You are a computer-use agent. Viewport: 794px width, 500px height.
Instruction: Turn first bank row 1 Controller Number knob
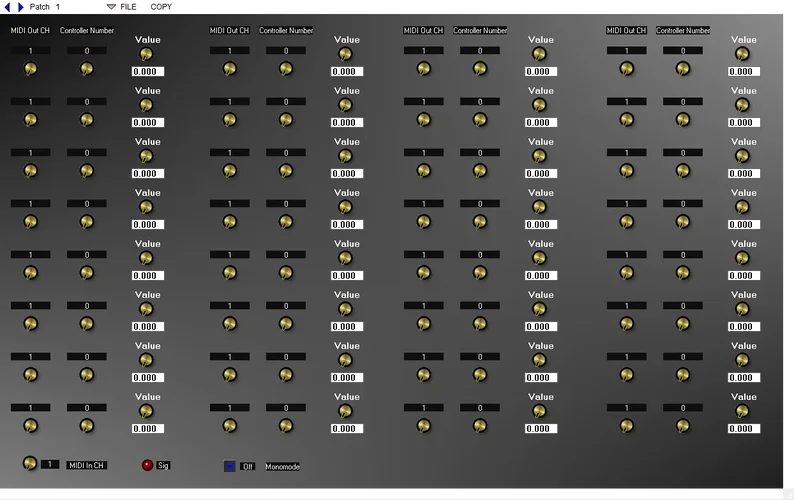tap(87, 68)
